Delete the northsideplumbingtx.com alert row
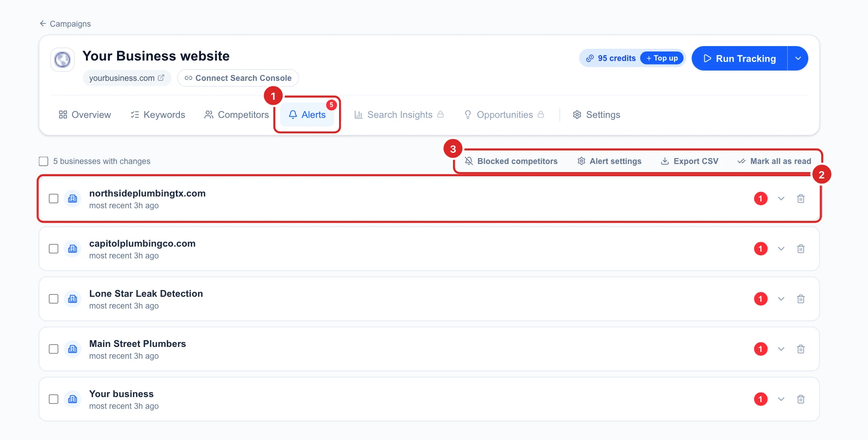The image size is (868, 440). click(801, 199)
